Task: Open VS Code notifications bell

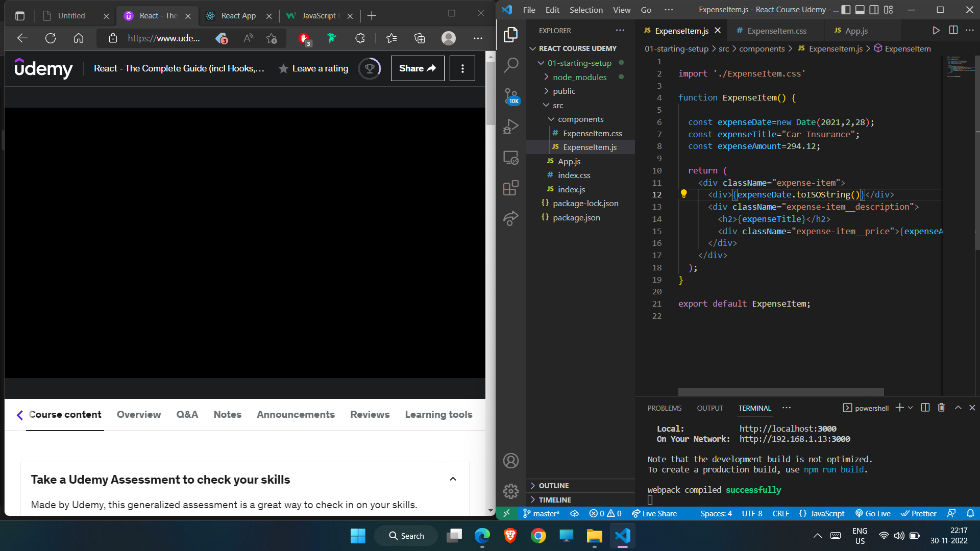Action: 970,513
